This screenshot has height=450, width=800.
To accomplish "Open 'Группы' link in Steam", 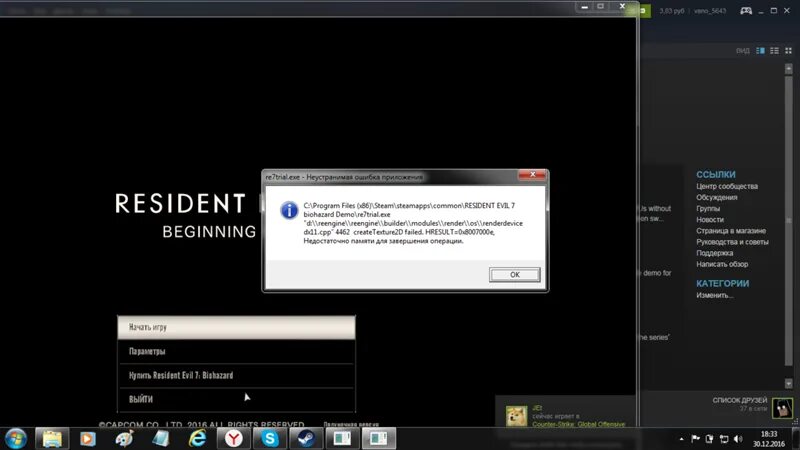I will click(708, 209).
